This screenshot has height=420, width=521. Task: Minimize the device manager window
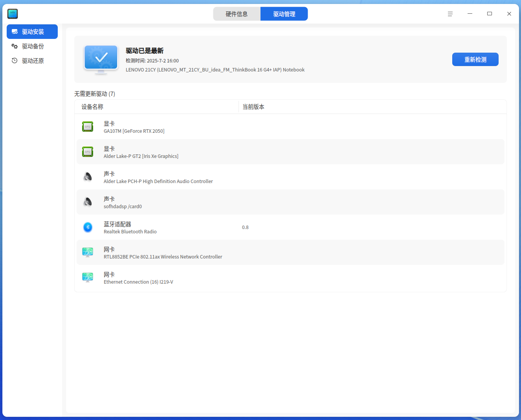(470, 14)
